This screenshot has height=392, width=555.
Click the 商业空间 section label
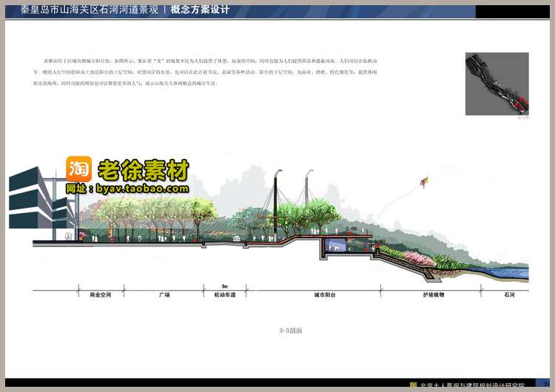point(100,294)
